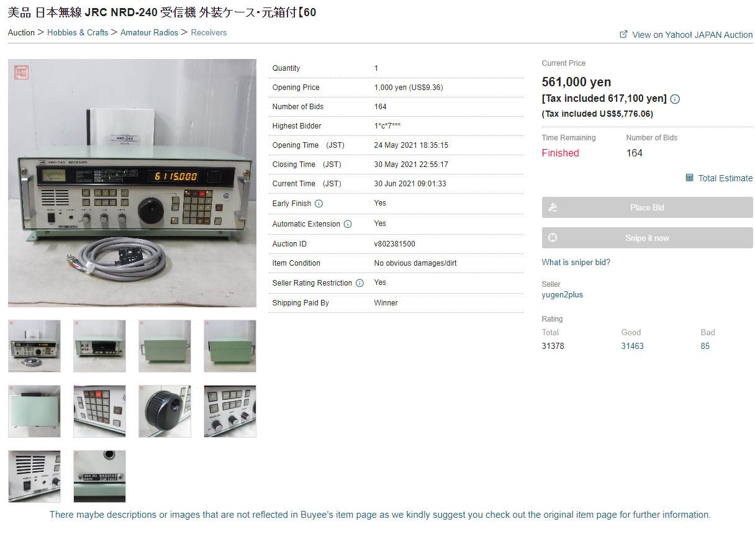Image resolution: width=755 pixels, height=560 pixels.
Task: View the 85 bad ratings
Action: coord(705,346)
